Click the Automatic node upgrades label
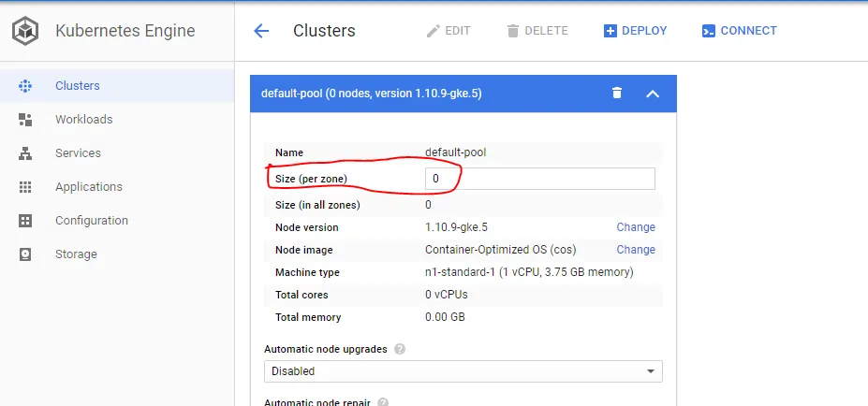 [326, 350]
